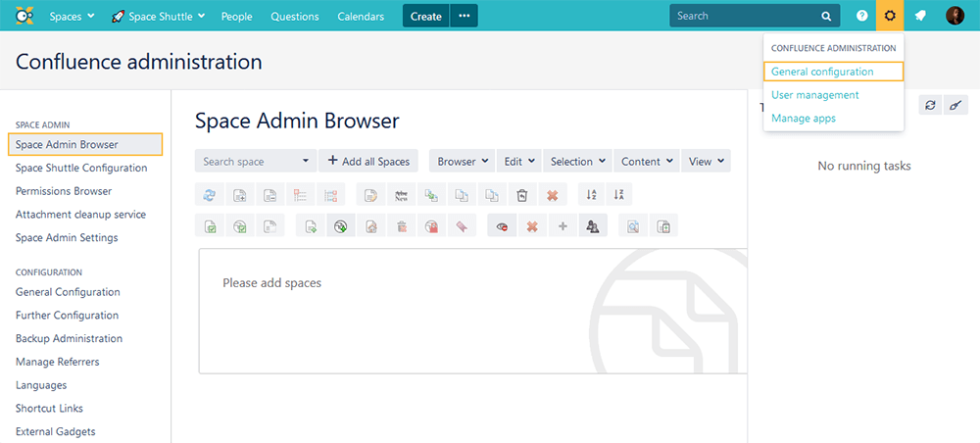Open the user profile avatar menu
Screen dimensions: 980x443
point(955,17)
